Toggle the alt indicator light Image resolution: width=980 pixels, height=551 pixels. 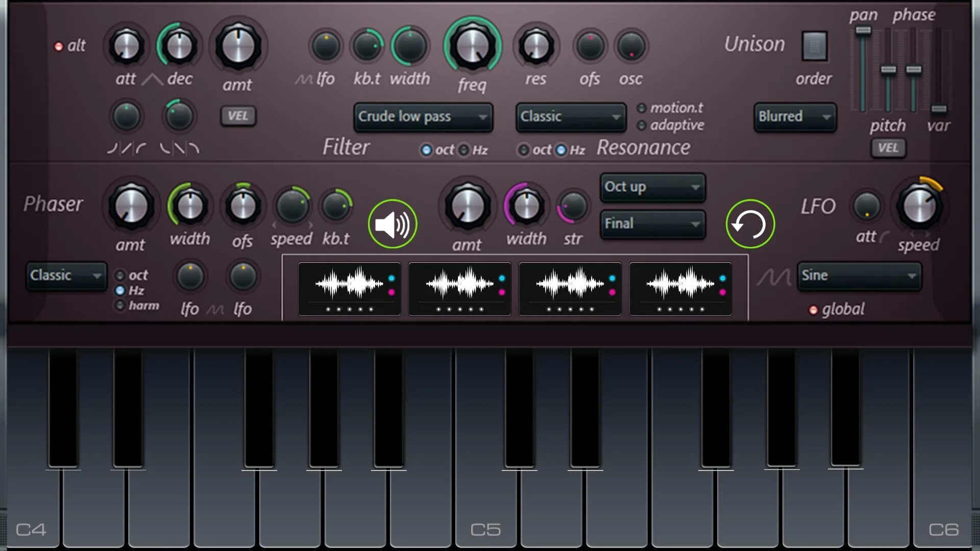click(x=59, y=46)
